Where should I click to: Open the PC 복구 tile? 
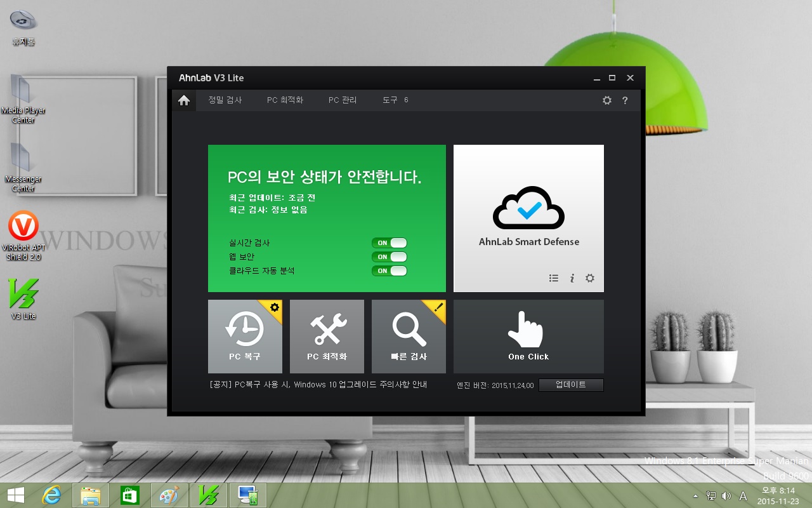coord(245,337)
